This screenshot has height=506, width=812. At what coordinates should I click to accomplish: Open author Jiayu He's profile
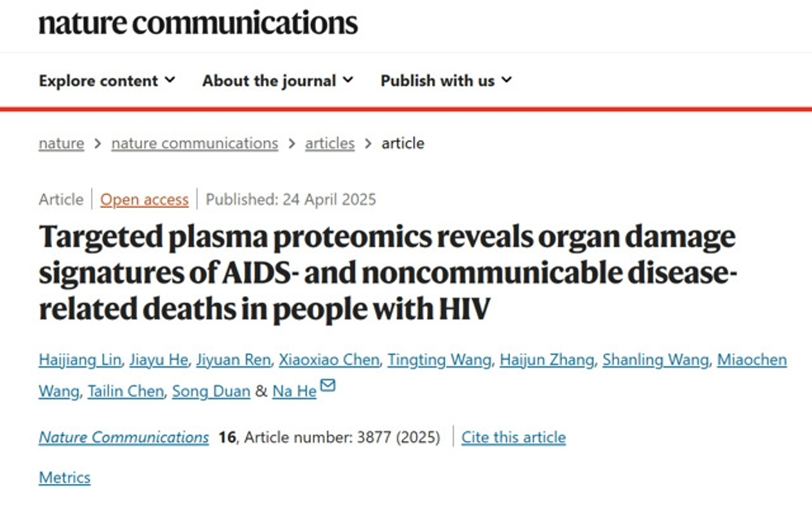coord(158,360)
